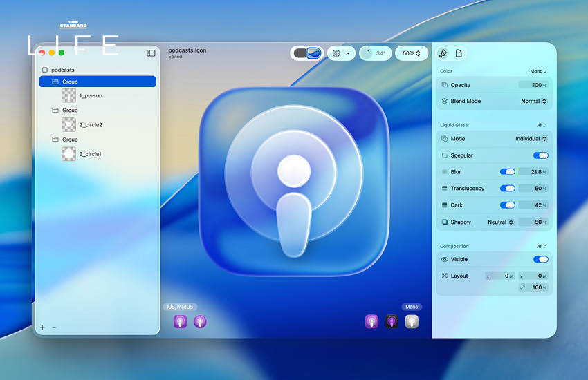Toggle the Dark switch

pyautogui.click(x=507, y=205)
